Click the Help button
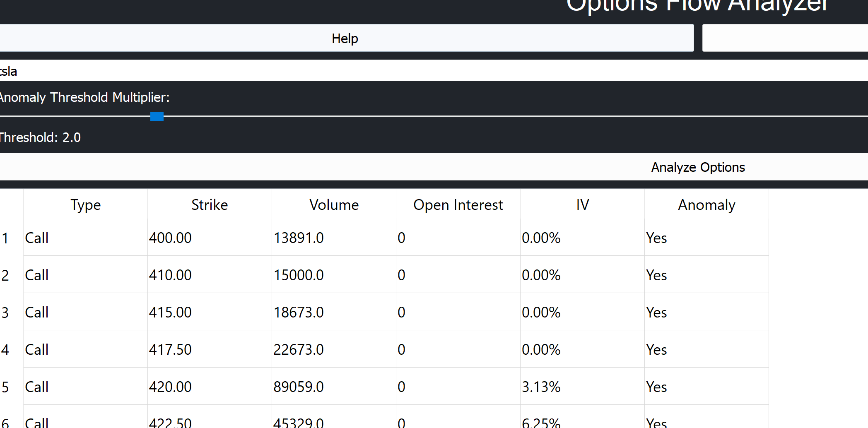 pyautogui.click(x=345, y=38)
